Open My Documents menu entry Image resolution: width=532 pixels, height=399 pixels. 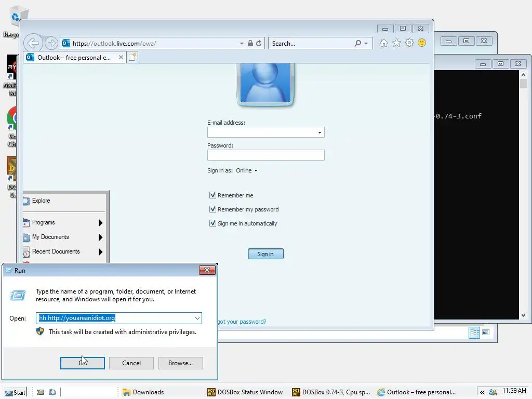[64, 237]
